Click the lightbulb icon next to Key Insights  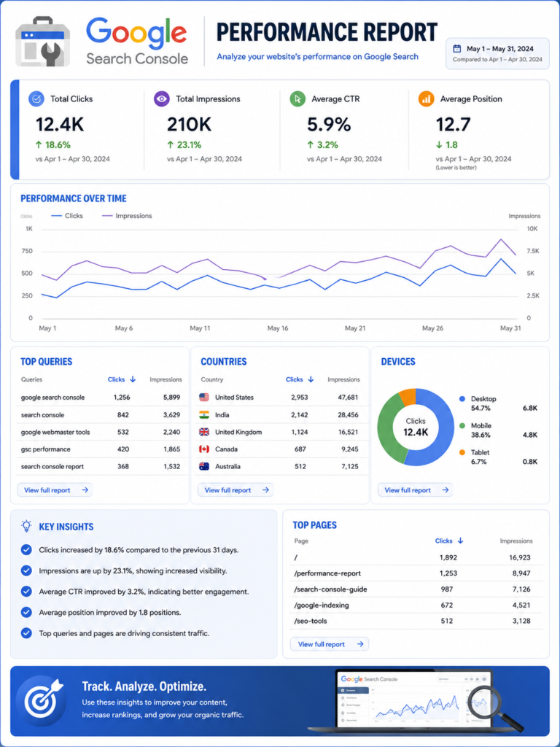point(27,526)
